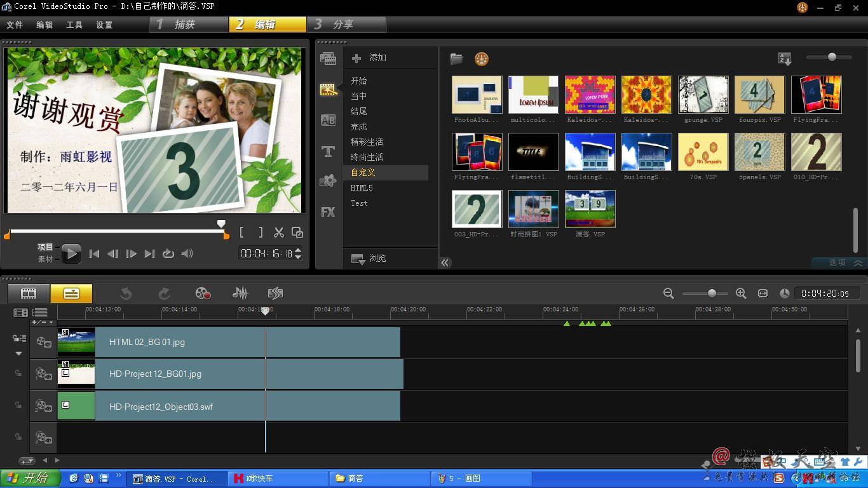Select 项目 (Project) playback mode
Screen dimensions: 868x488
click(x=45, y=247)
